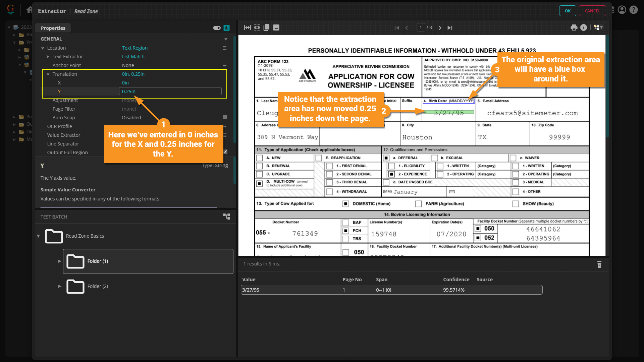Select the Properties tab
Image resolution: width=644 pixels, height=362 pixels.
tap(53, 28)
